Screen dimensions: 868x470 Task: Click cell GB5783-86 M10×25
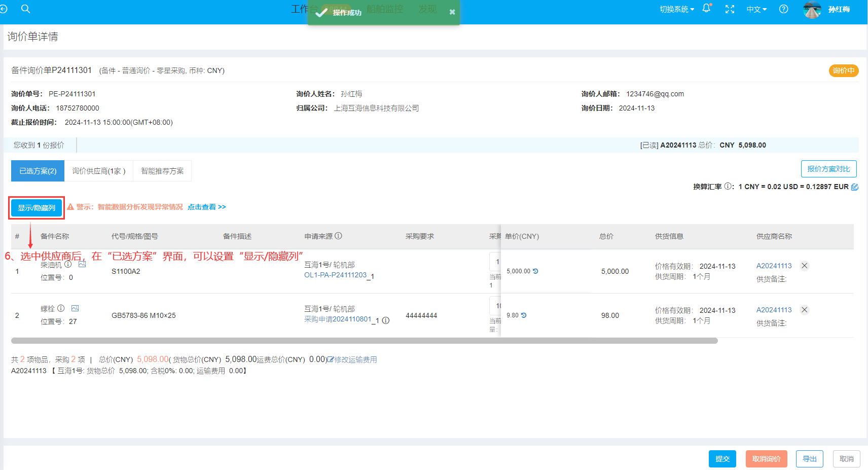point(143,315)
